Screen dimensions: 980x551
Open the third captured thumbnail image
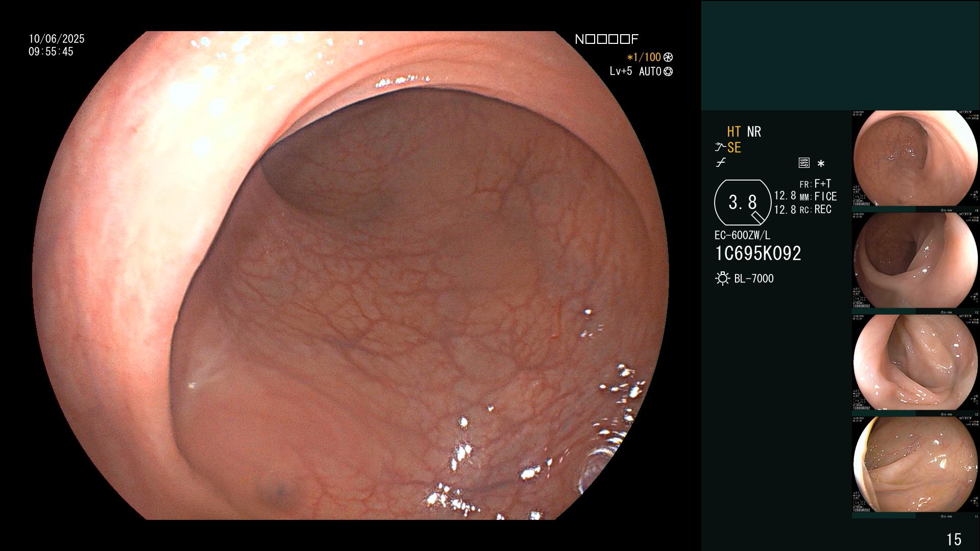915,363
